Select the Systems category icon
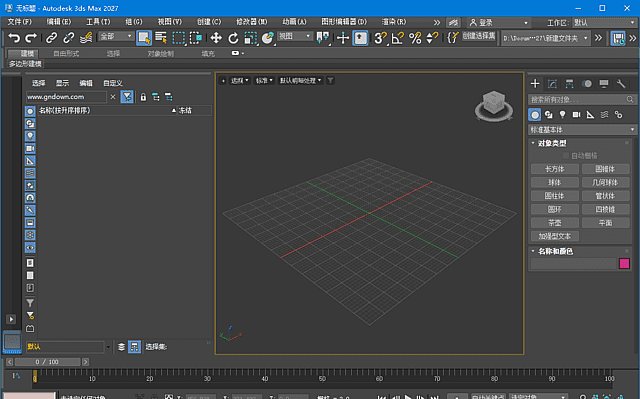 pos(618,115)
